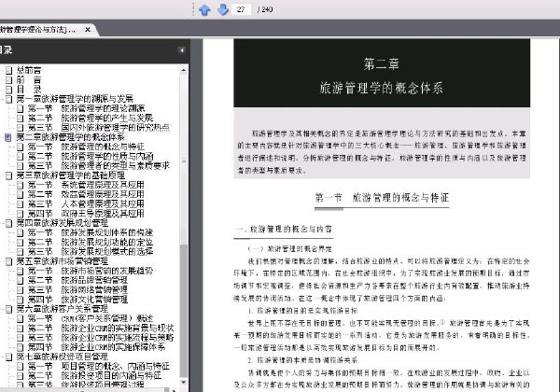Image resolution: width=560 pixels, height=392 pixels.
Task: Click the bookmark icon beside 旅游管理学的理论溯源
Action: tap(21, 108)
